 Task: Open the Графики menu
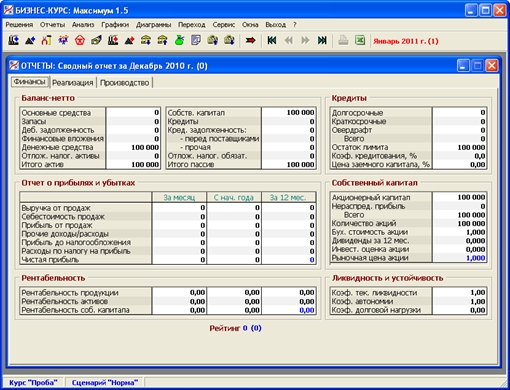coord(115,25)
